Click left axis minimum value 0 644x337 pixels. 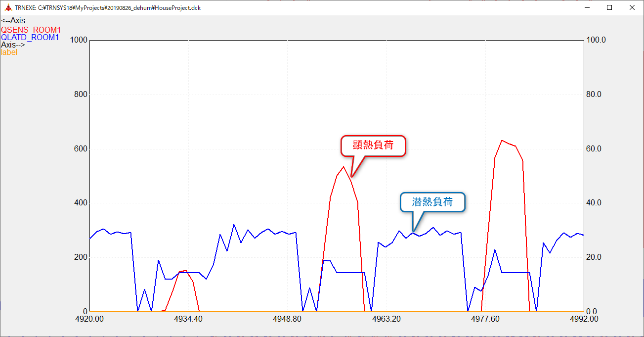[x=86, y=311]
